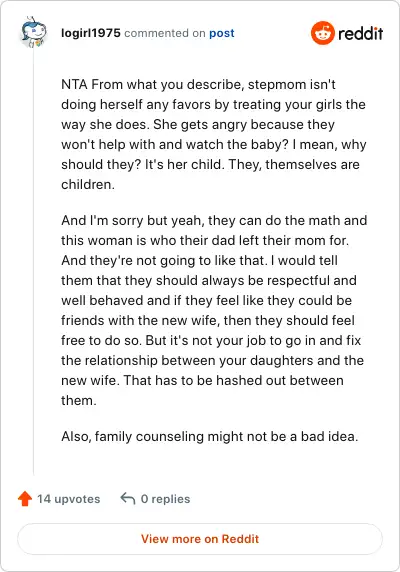
Task: Click the orange Reddit Snoo logo
Action: [x=322, y=33]
